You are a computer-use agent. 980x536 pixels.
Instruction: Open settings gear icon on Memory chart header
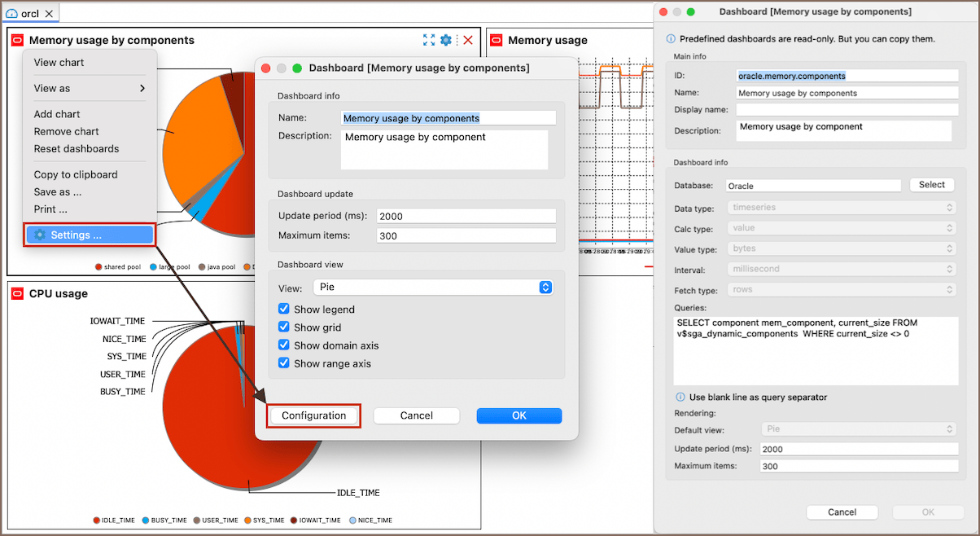[x=446, y=40]
